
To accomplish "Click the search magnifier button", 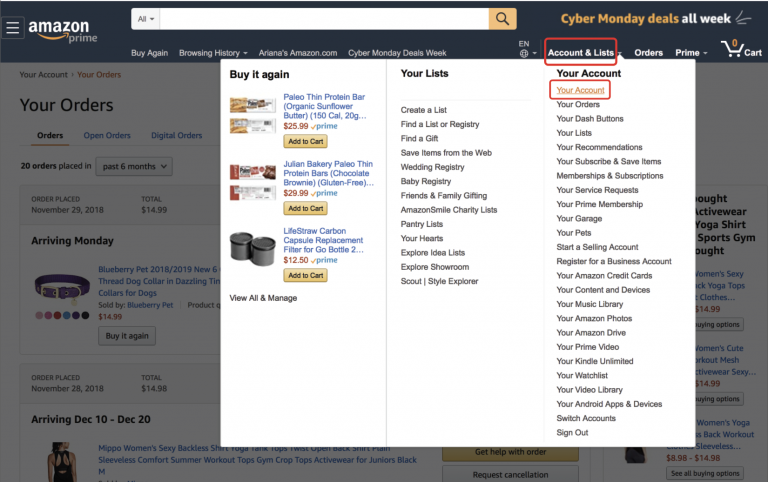I will click(503, 19).
